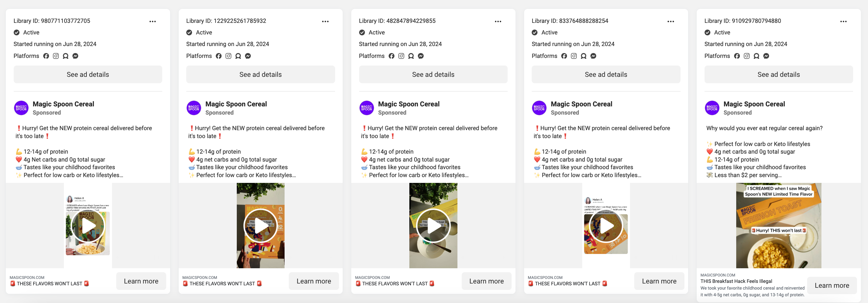Click the Instagram platform icon in ad 910929780794880

click(x=747, y=56)
